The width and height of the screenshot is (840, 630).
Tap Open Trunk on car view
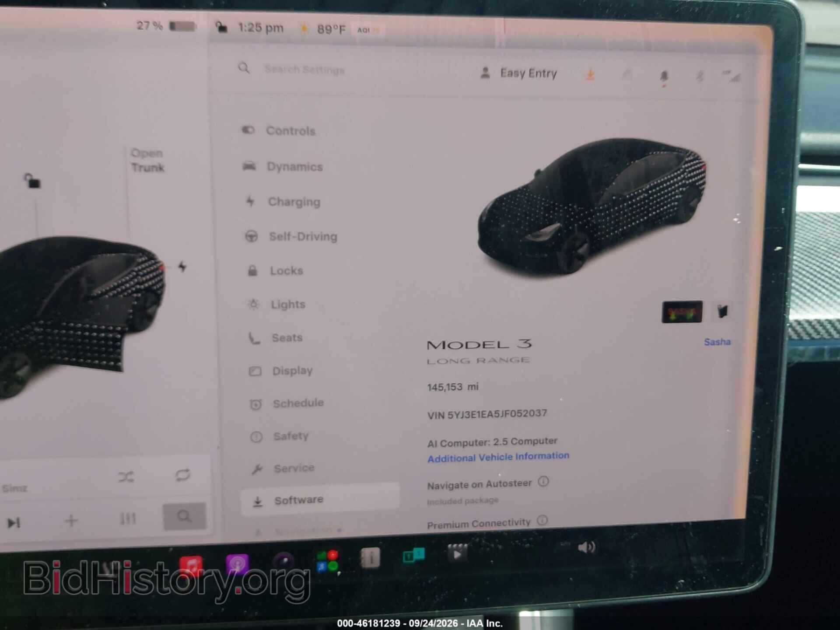(x=147, y=161)
